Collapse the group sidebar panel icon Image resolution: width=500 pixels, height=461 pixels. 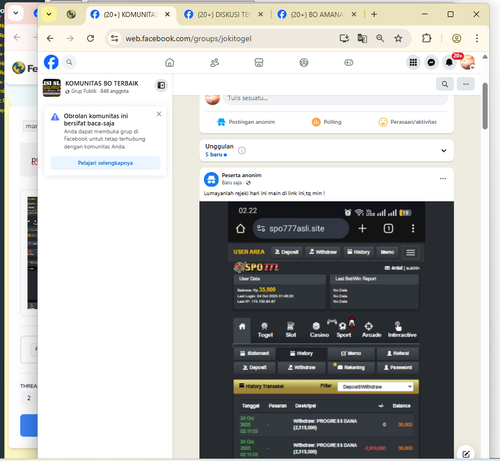pyautogui.click(x=161, y=86)
